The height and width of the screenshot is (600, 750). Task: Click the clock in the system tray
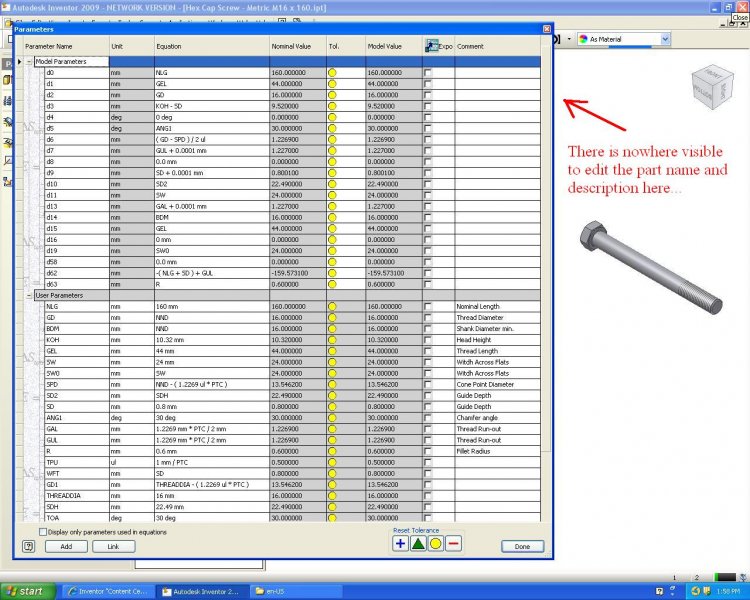point(728,591)
